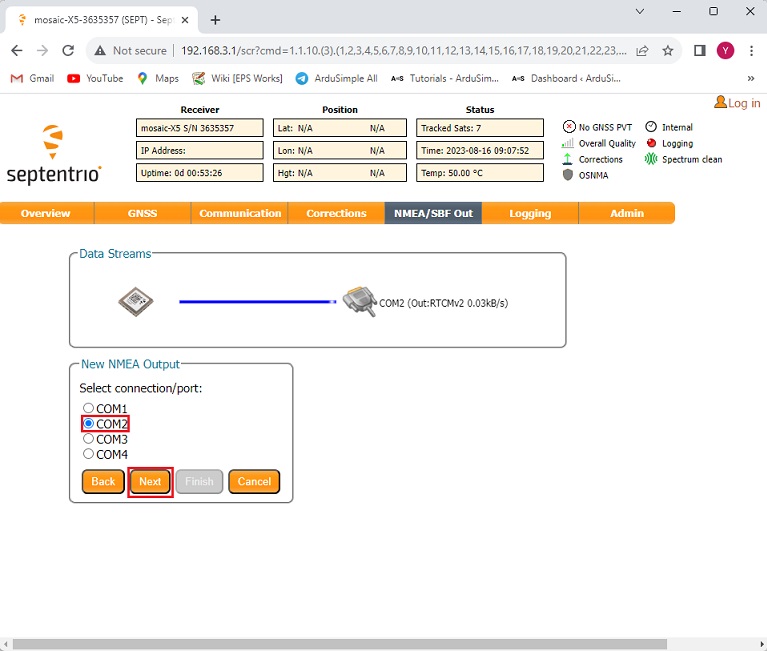
Task: Expand the bookmarks overflow chevron
Action: (x=750, y=78)
